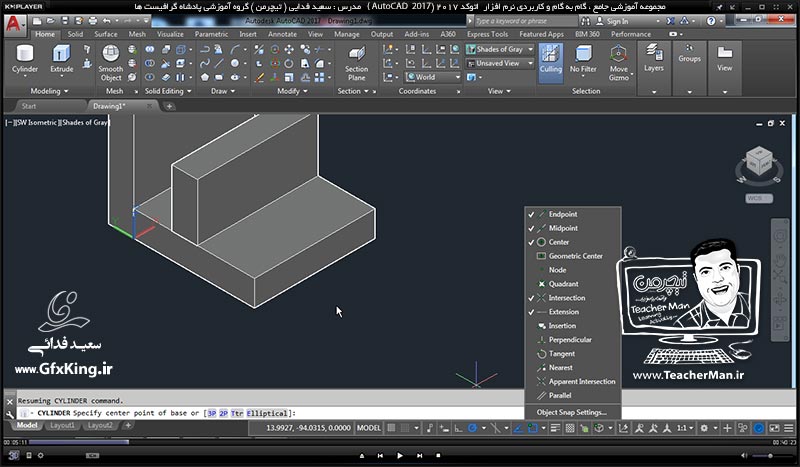The image size is (800, 467).
Task: Switch to the Surface ribbon tab
Action: 106,34
